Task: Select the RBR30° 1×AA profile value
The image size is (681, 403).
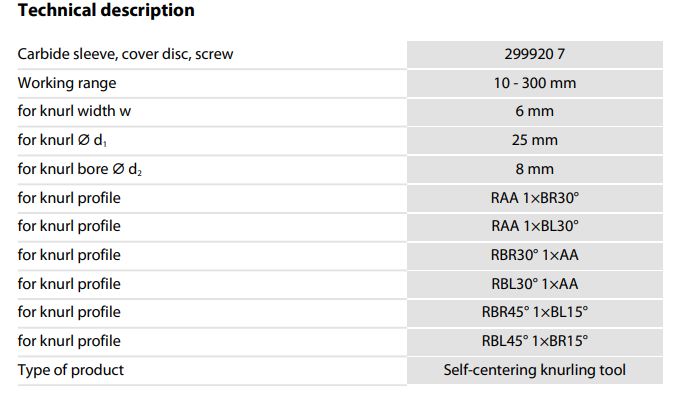Action: click(534, 255)
